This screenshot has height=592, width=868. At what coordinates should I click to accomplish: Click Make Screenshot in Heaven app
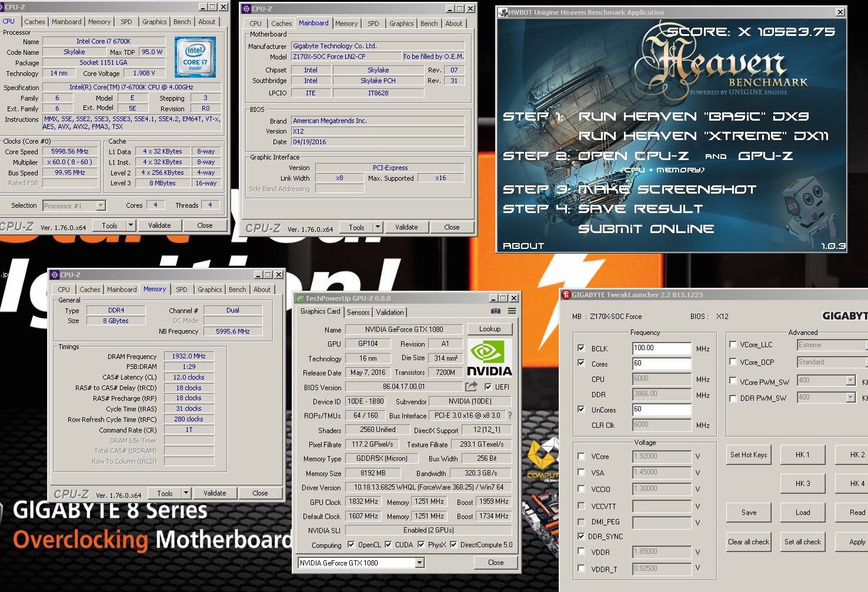pyautogui.click(x=667, y=189)
